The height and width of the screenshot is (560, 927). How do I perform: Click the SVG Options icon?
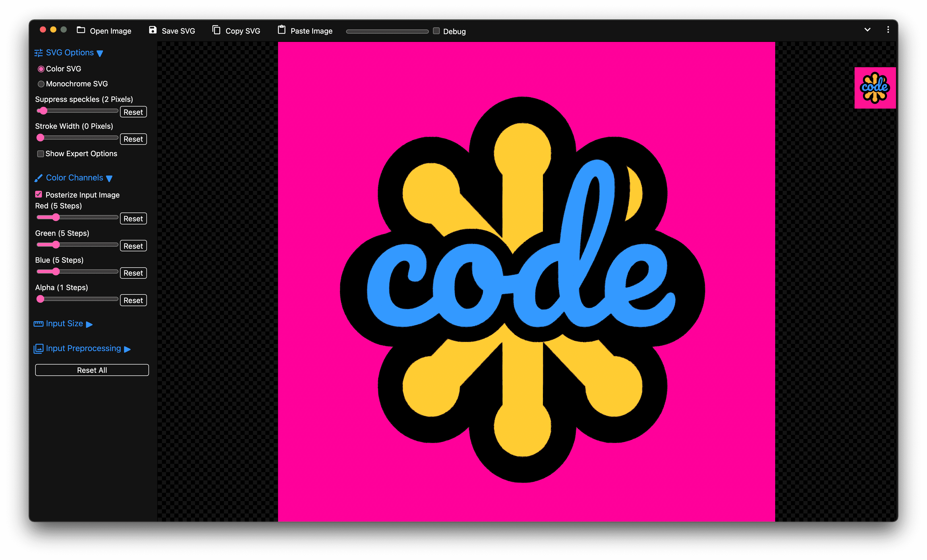[x=38, y=52]
